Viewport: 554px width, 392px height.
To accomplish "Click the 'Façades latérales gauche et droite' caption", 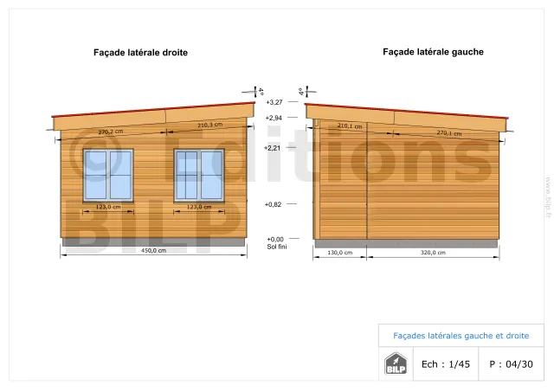I will (461, 336).
